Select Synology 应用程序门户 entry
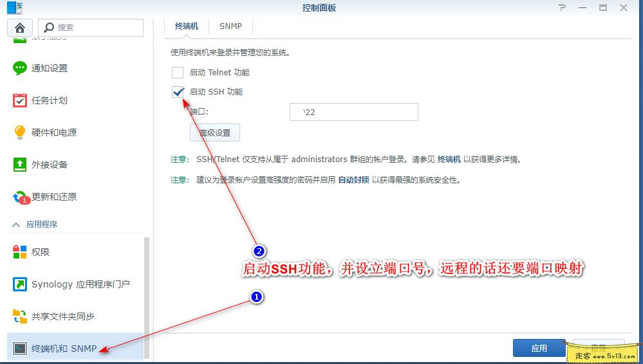The width and height of the screenshot is (643, 364). click(x=75, y=284)
